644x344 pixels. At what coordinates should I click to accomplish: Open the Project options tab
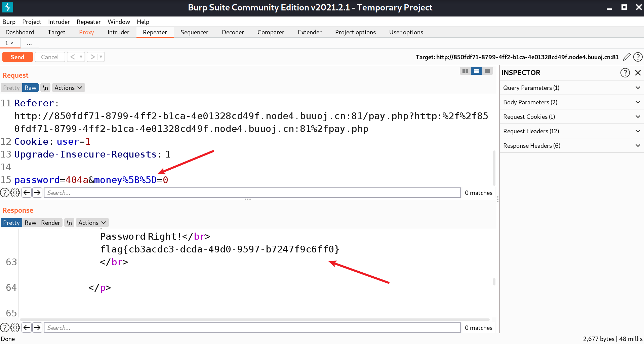coord(355,32)
